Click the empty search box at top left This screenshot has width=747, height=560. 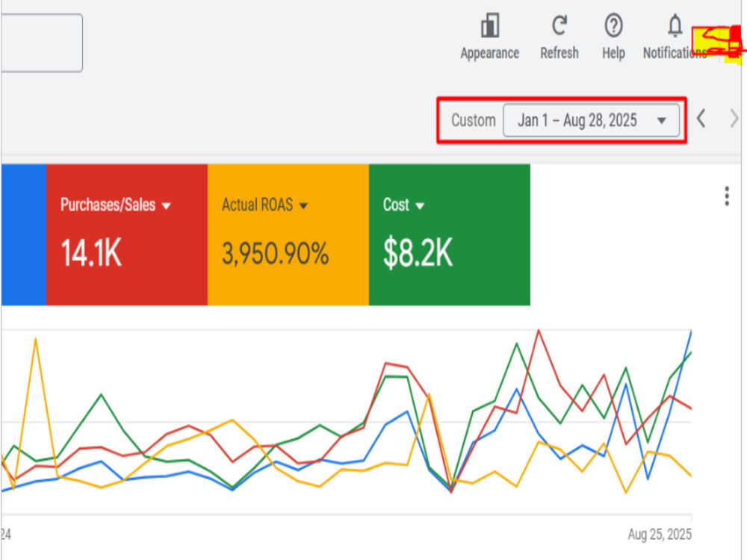point(42,43)
